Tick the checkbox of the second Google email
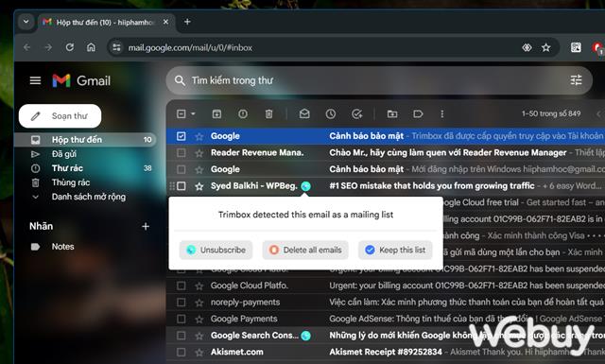 click(181, 169)
